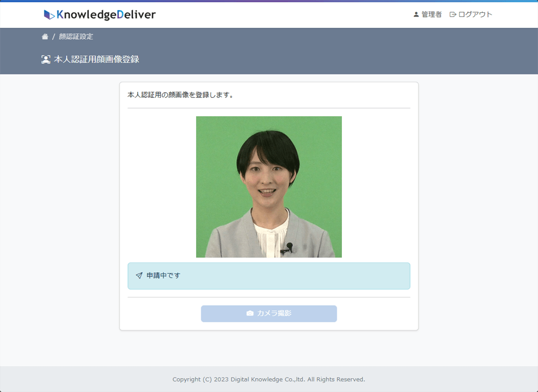The height and width of the screenshot is (392, 538).
Task: Click the registered face photo thumbnail
Action: [x=269, y=187]
